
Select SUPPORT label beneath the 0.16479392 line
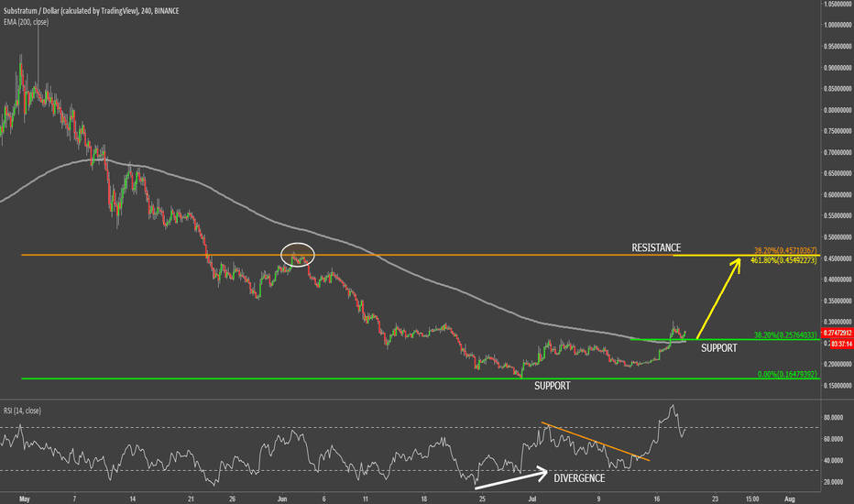(553, 385)
